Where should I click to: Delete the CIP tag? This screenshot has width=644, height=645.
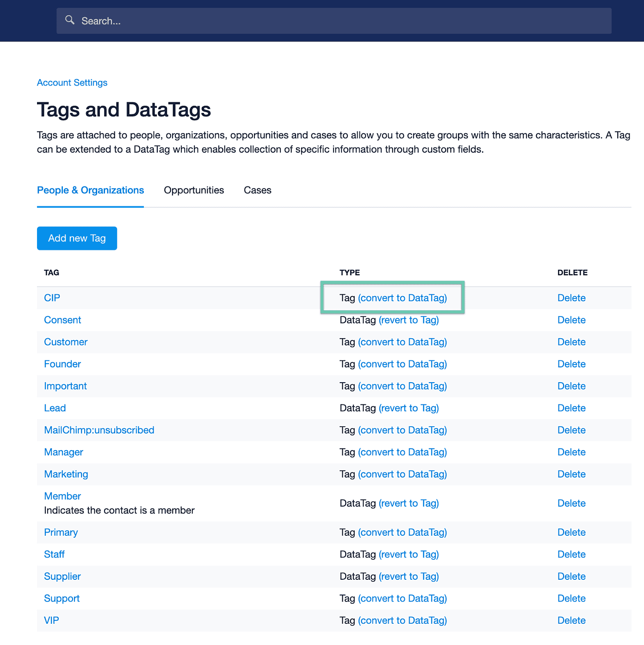point(571,298)
